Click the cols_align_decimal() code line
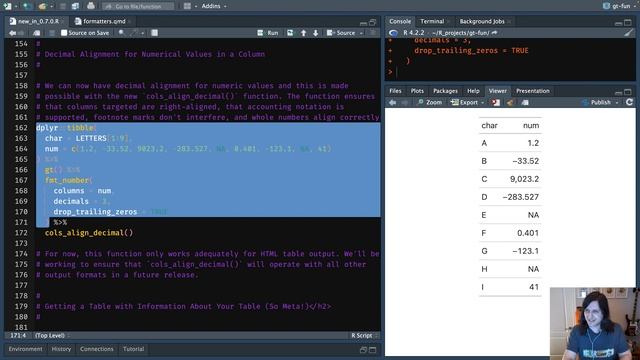The image size is (640, 360). (89, 233)
